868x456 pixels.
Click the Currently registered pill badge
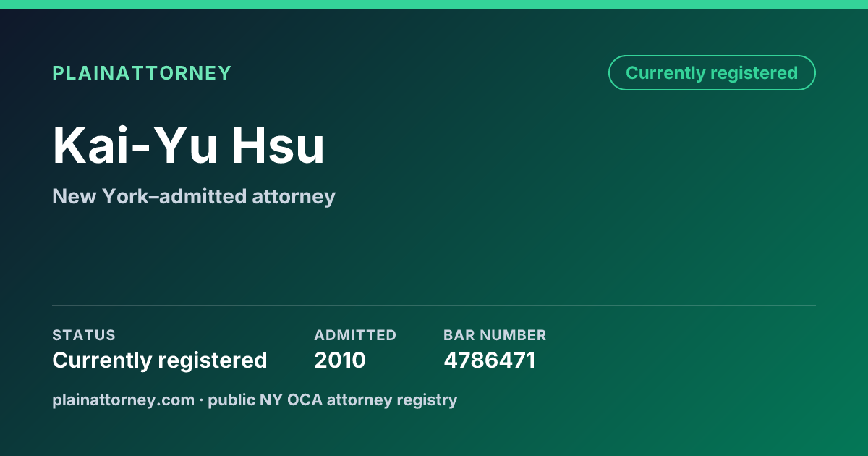[x=712, y=73]
